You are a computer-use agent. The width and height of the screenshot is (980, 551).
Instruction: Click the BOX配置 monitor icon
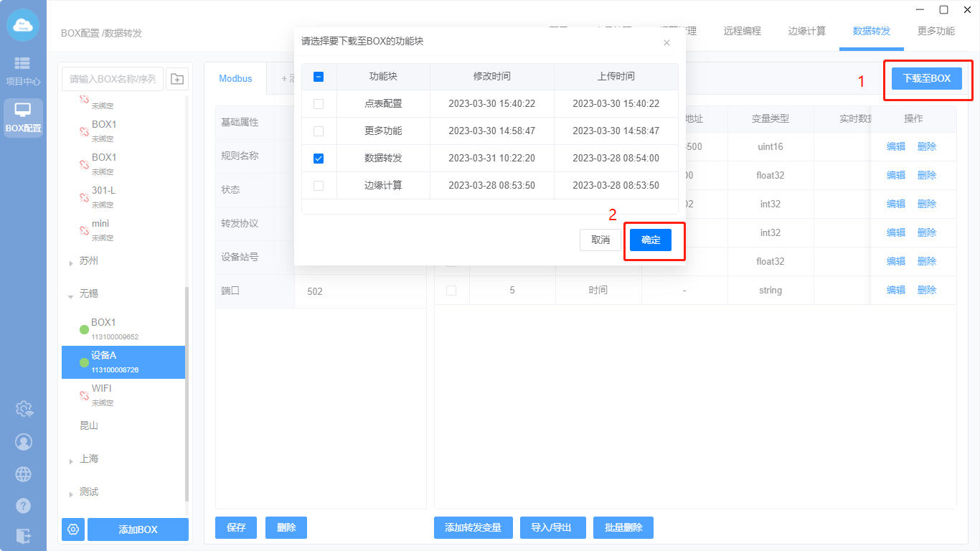coord(23,118)
